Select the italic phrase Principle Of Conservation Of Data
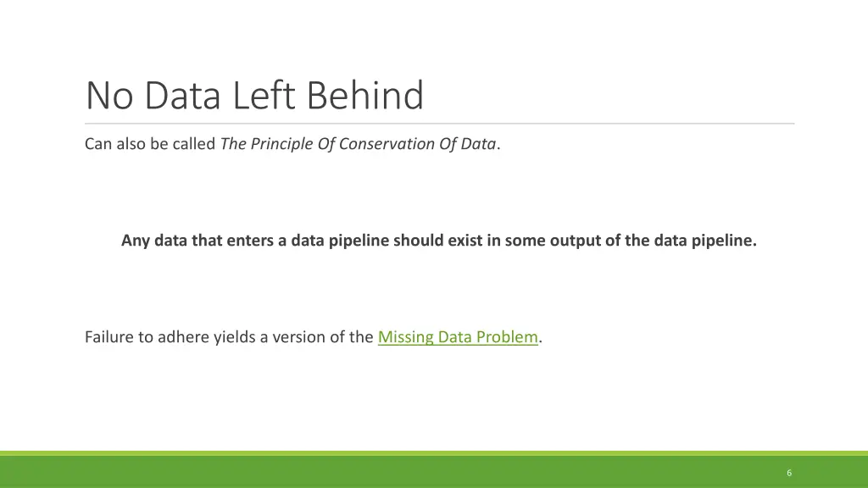 click(372, 144)
